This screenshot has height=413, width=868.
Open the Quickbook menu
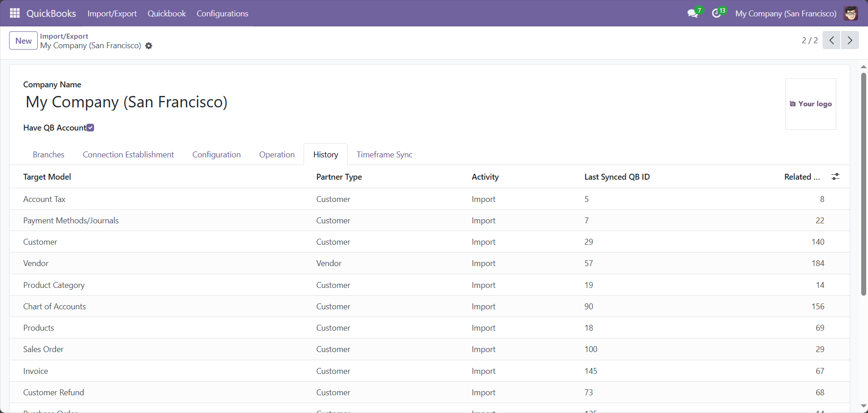pos(166,13)
